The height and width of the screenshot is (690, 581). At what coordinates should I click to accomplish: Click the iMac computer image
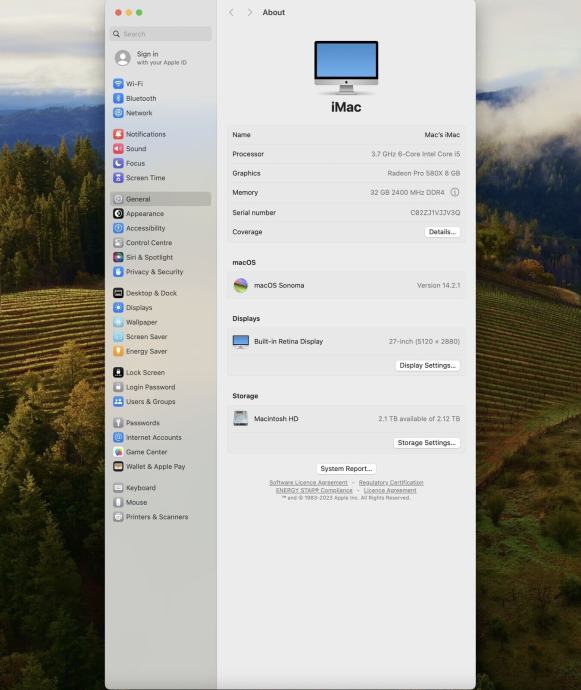pos(346,67)
